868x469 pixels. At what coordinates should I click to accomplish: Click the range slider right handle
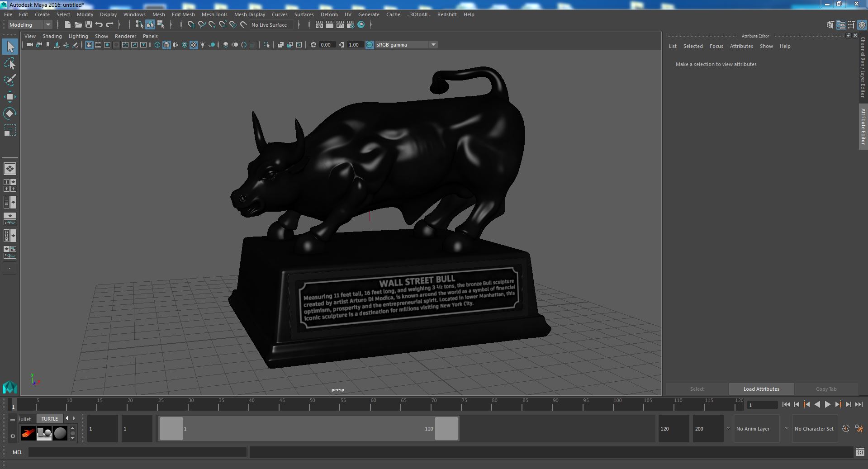tap(446, 428)
